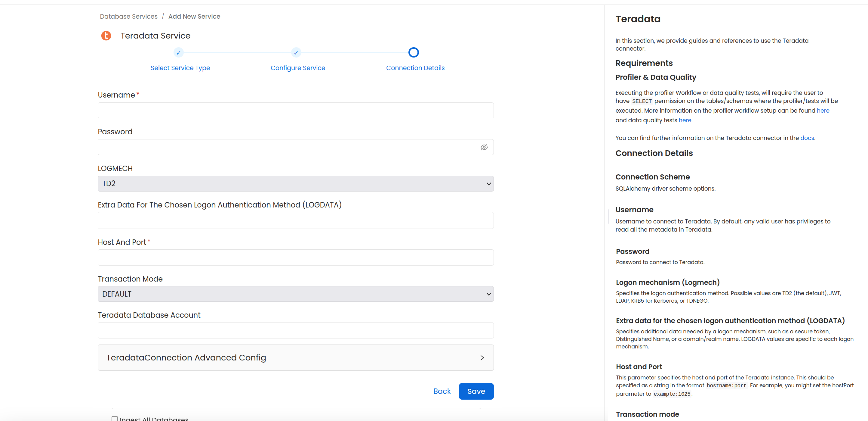Click the Teradata service logo icon

pyautogui.click(x=106, y=36)
